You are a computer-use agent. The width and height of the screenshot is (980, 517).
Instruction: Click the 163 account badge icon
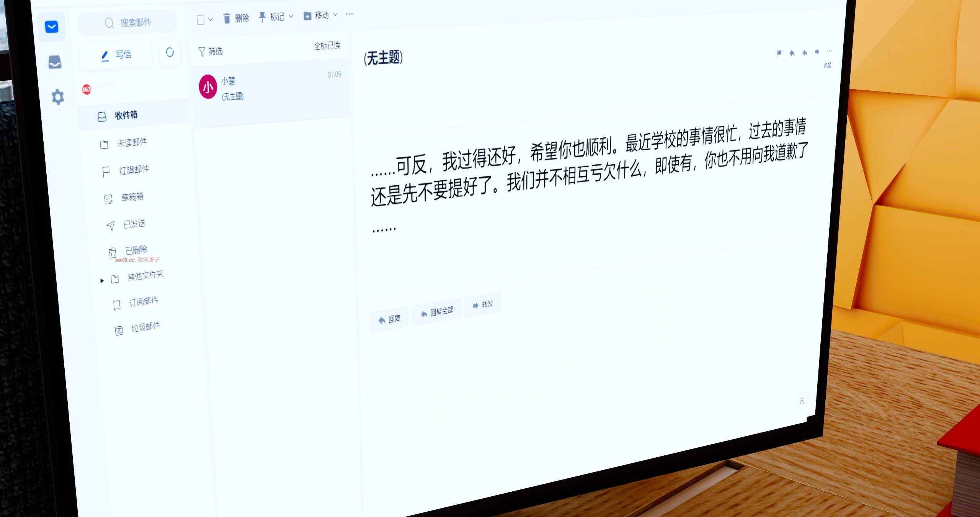(x=87, y=90)
